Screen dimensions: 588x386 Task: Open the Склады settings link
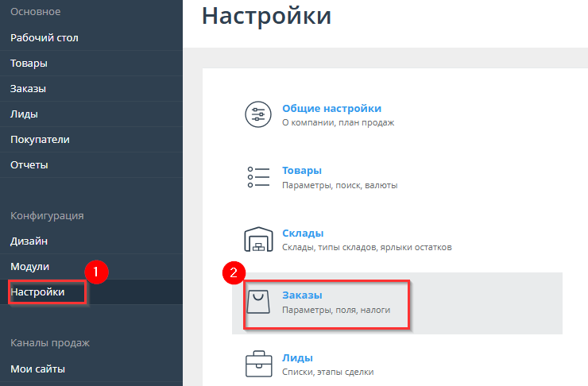[x=303, y=234]
